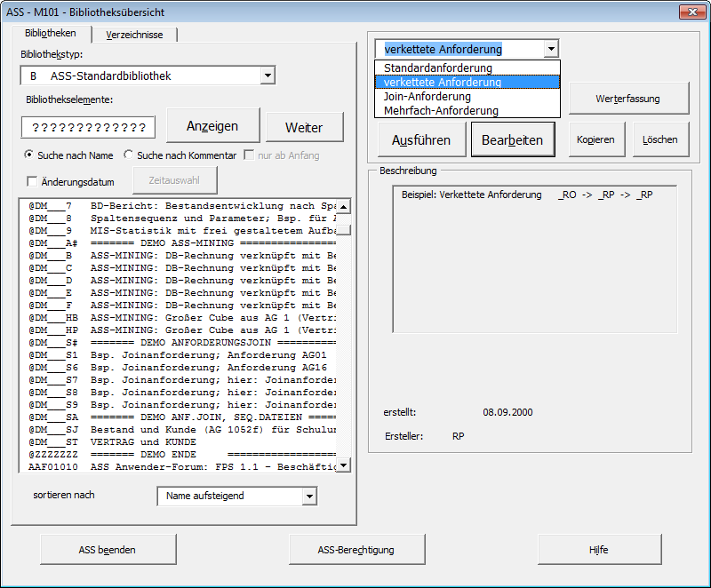Choose Join-Anforderung from the dropdown list
Image resolution: width=711 pixels, height=588 pixels.
467,97
